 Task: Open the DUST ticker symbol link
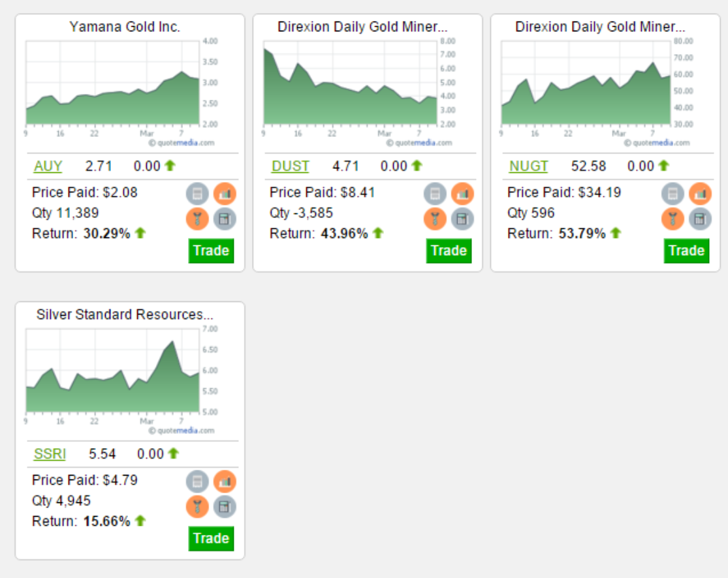[x=290, y=166]
